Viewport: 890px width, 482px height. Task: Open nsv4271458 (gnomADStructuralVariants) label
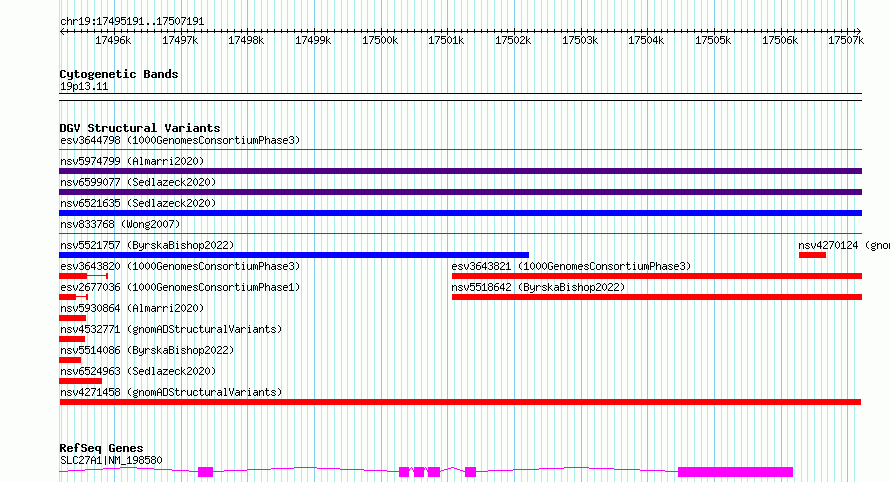tap(171, 392)
